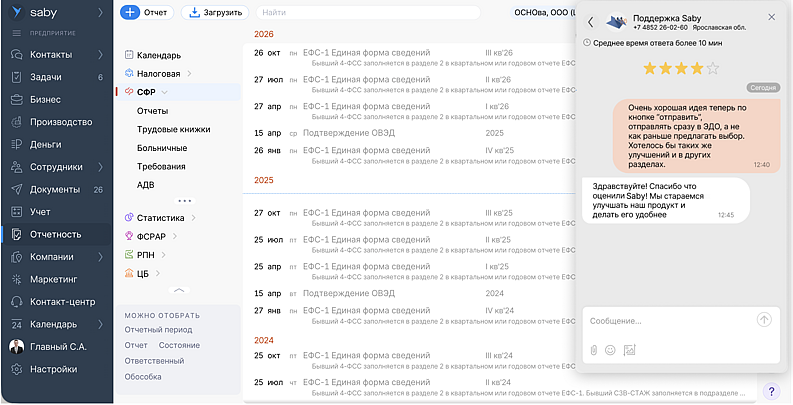Go back using the chat back arrow
Viewport: 793px width, 405px height.
point(591,21)
